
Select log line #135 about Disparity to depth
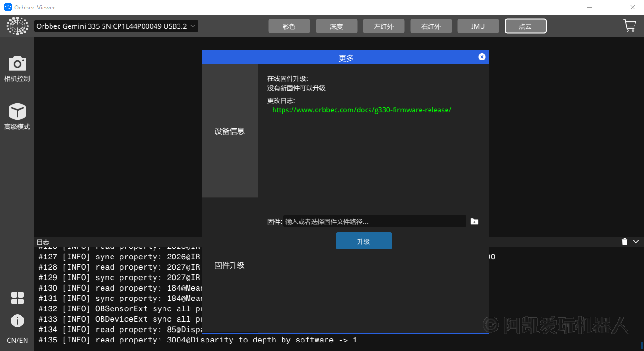pos(198,340)
